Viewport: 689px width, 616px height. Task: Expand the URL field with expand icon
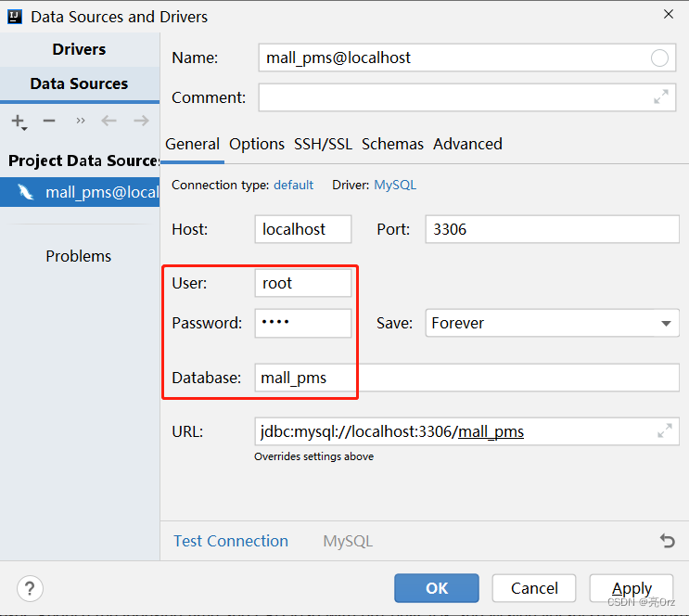[x=665, y=430]
